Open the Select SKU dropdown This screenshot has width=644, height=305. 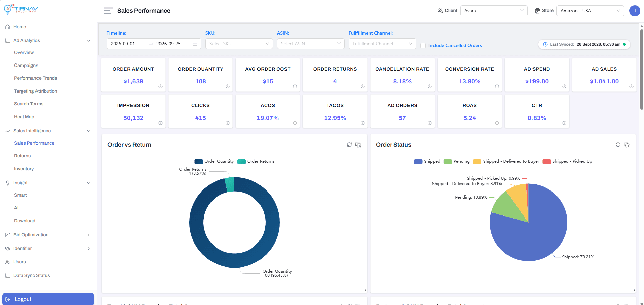[x=239, y=44]
